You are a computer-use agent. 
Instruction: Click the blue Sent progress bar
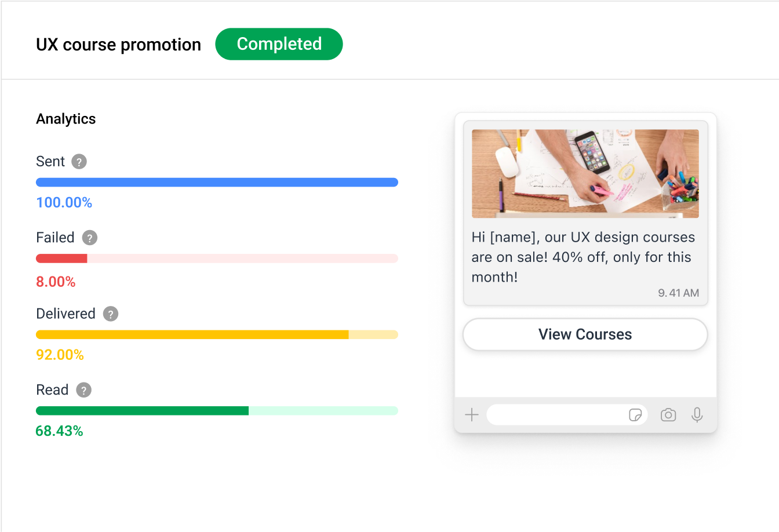point(217,183)
